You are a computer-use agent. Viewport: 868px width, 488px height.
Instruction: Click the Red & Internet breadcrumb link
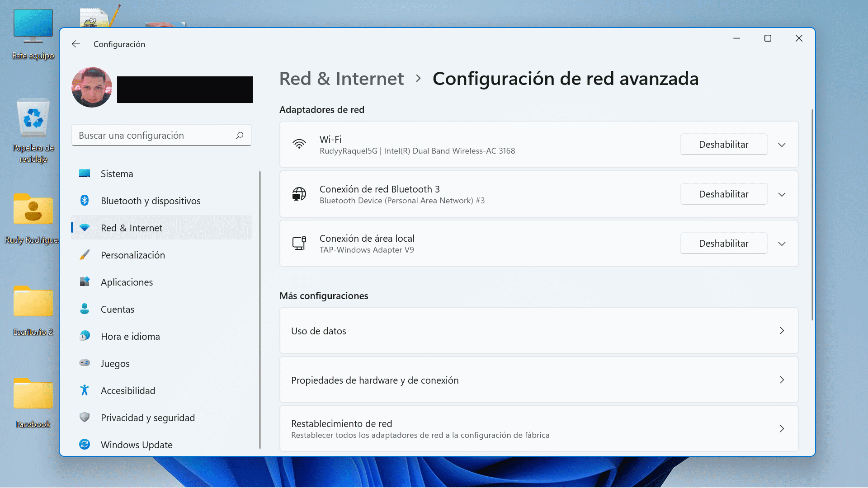coord(341,79)
